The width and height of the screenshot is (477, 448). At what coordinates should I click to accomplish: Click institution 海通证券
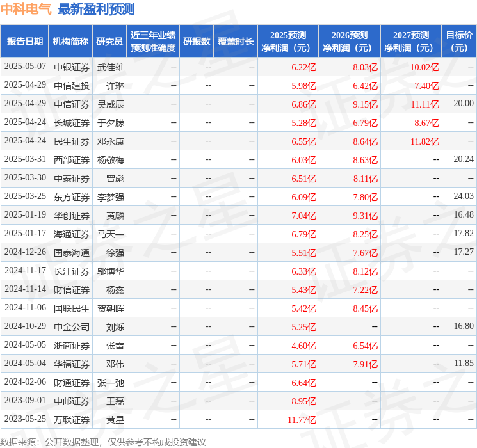(x=72, y=234)
